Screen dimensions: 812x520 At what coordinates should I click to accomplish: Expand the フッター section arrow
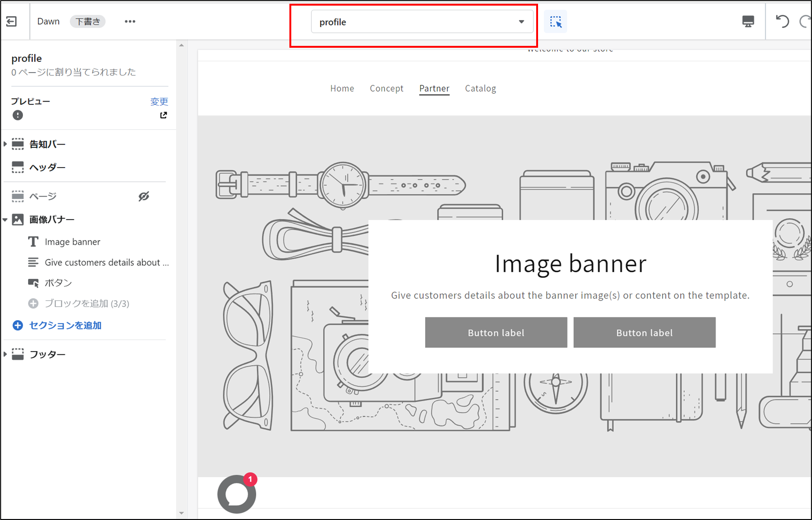5,354
